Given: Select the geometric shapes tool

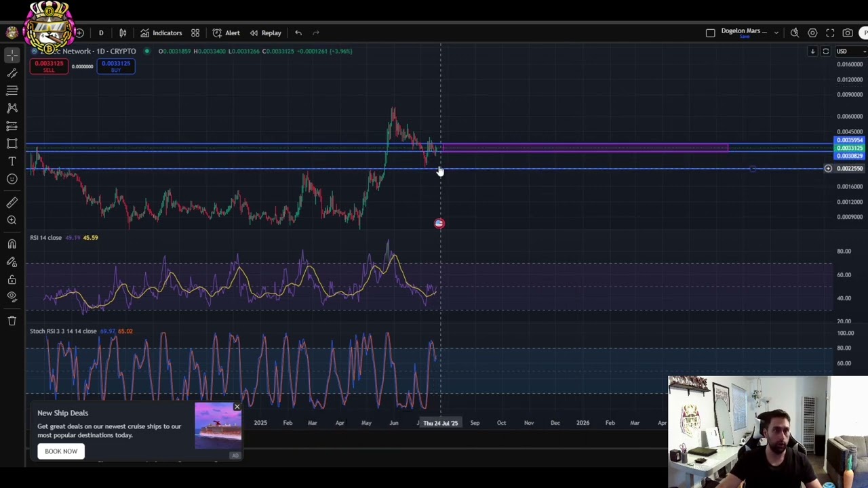Looking at the screenshot, I should pyautogui.click(x=12, y=144).
